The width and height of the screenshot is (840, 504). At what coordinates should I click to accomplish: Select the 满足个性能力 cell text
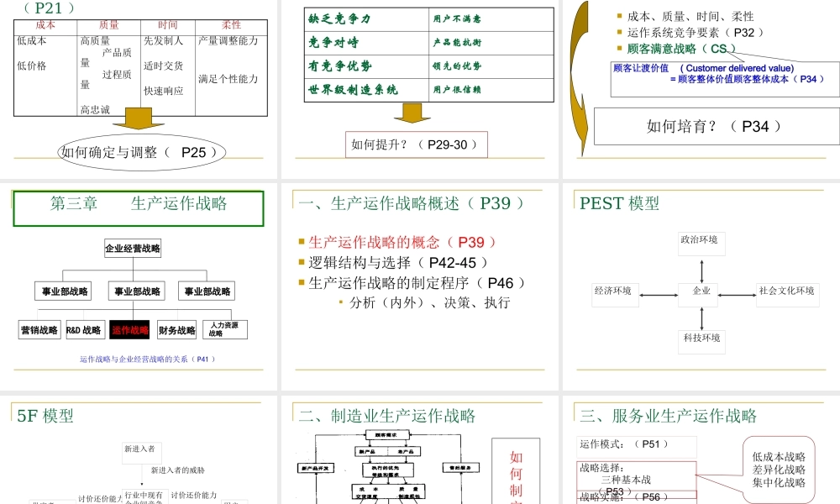point(228,79)
